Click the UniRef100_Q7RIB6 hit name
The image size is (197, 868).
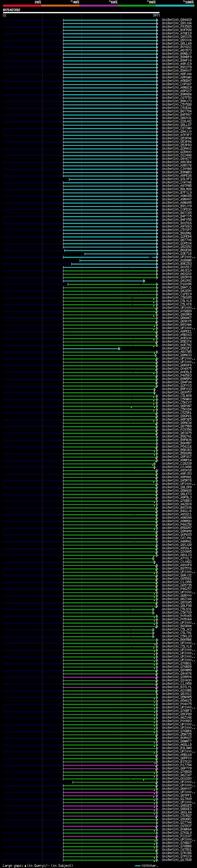177,853
